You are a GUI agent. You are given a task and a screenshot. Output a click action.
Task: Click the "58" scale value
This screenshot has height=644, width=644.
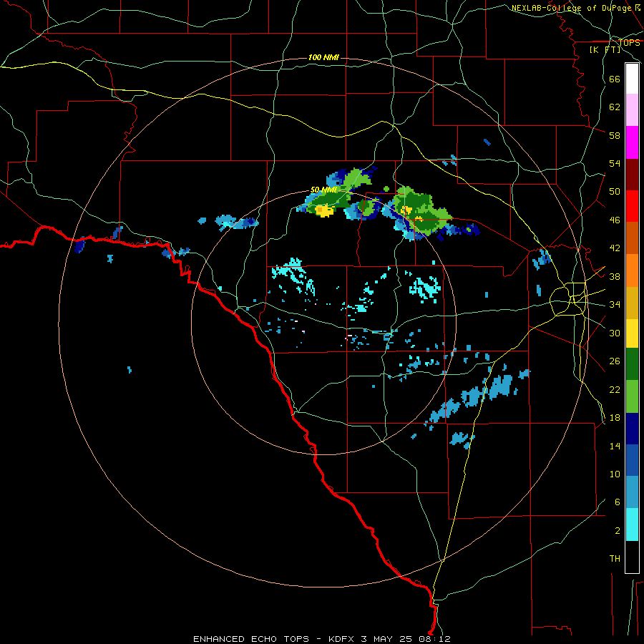615,135
